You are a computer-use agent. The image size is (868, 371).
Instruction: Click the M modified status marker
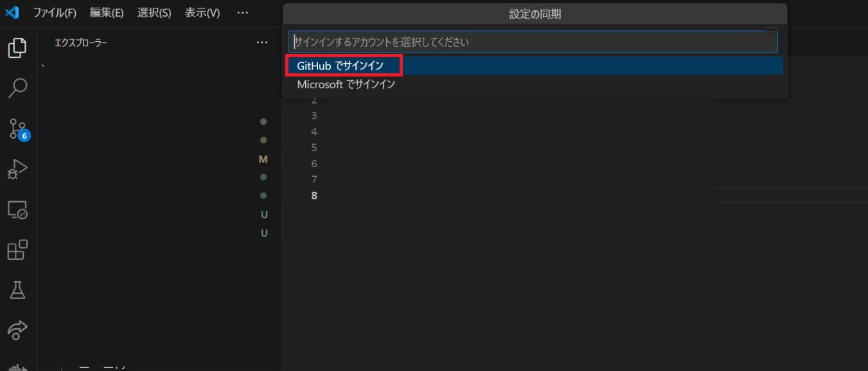click(x=263, y=159)
